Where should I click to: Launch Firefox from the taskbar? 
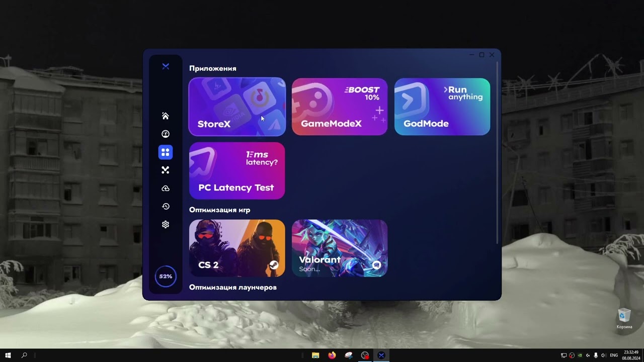[332, 355]
